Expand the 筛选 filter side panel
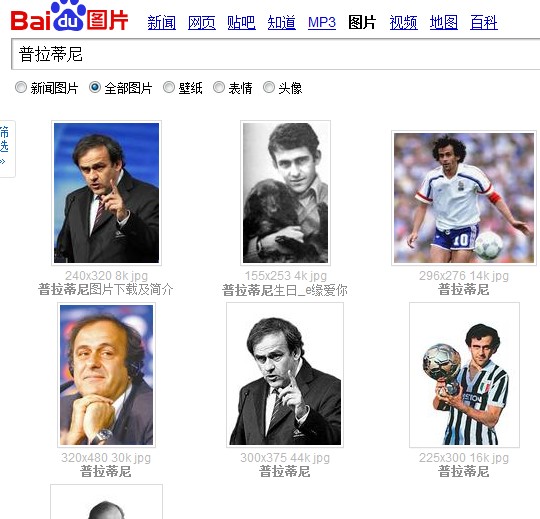The width and height of the screenshot is (540, 519). click(5, 149)
